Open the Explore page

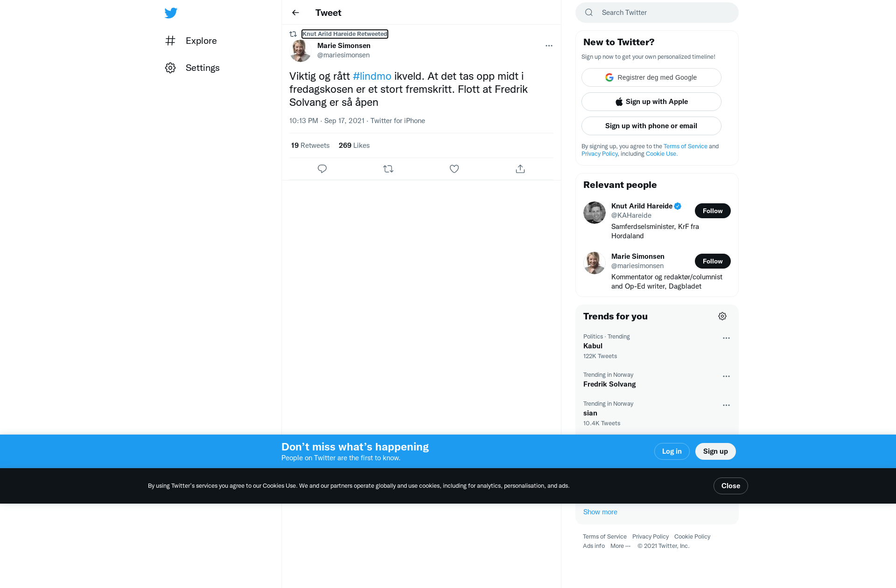pos(191,41)
